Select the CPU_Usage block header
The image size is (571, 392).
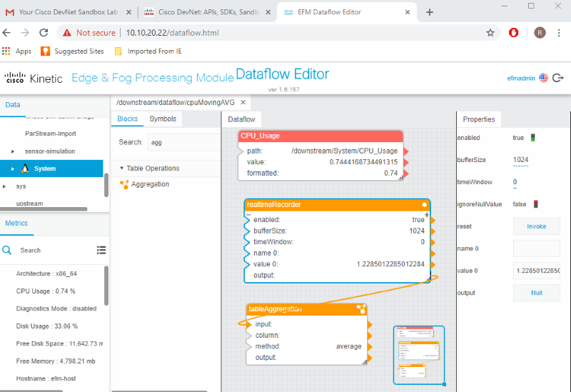(x=320, y=136)
